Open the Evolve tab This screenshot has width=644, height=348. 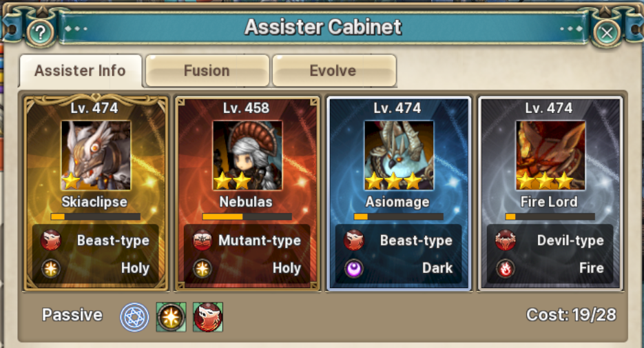(x=333, y=71)
